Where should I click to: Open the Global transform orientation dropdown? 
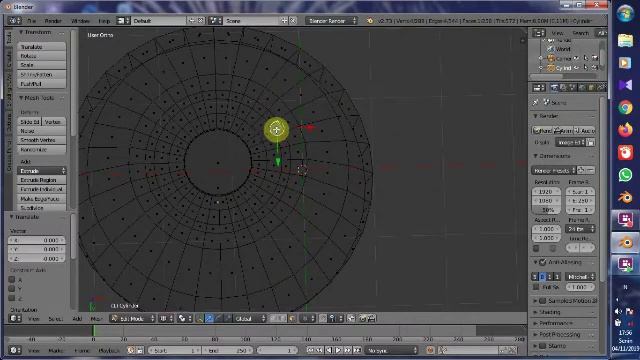pos(249,318)
